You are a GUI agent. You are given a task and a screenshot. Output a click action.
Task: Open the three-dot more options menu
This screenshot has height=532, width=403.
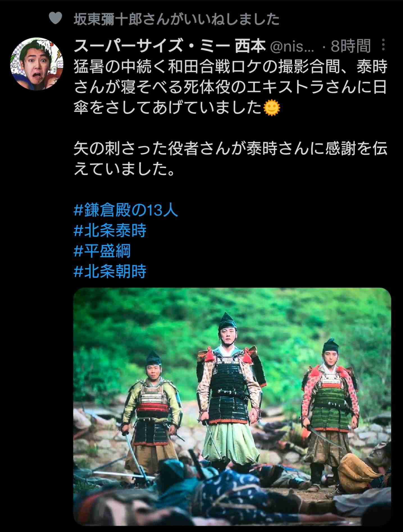[384, 45]
